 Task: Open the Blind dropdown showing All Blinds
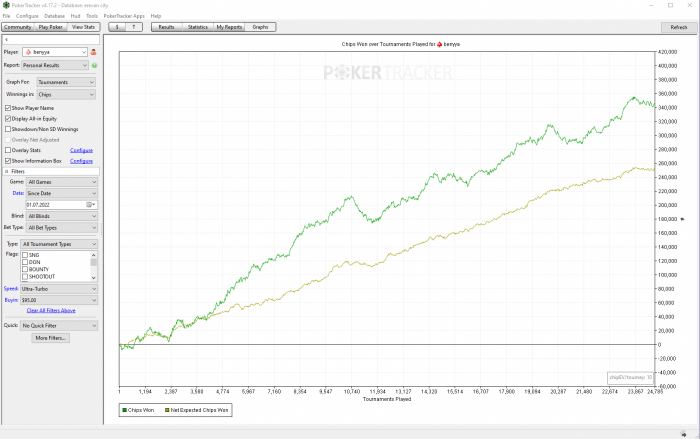coord(62,216)
